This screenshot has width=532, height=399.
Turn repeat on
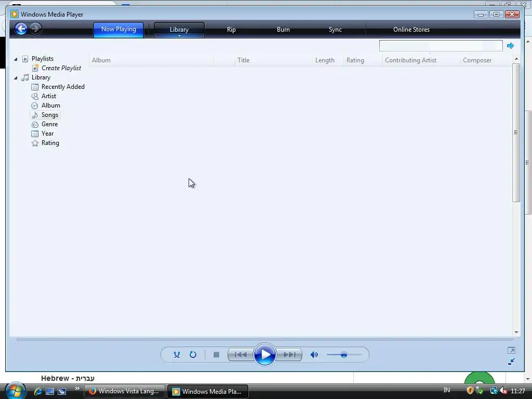pos(193,354)
